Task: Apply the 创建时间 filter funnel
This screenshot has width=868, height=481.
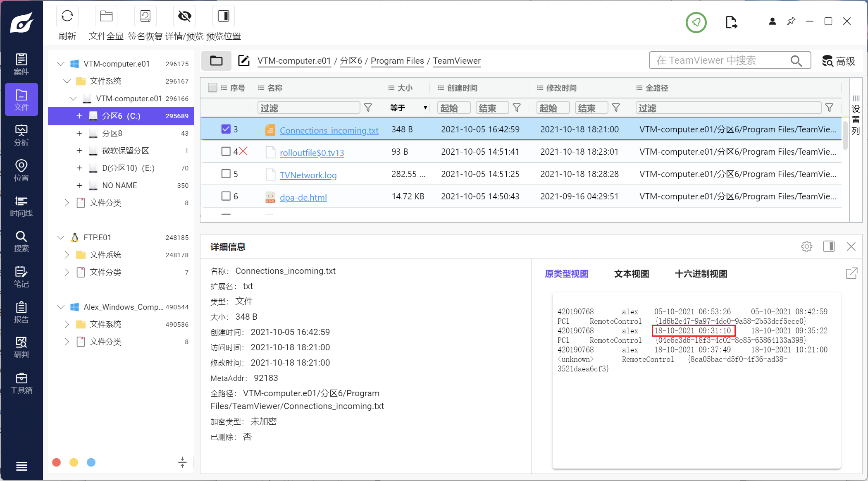Action: click(517, 108)
